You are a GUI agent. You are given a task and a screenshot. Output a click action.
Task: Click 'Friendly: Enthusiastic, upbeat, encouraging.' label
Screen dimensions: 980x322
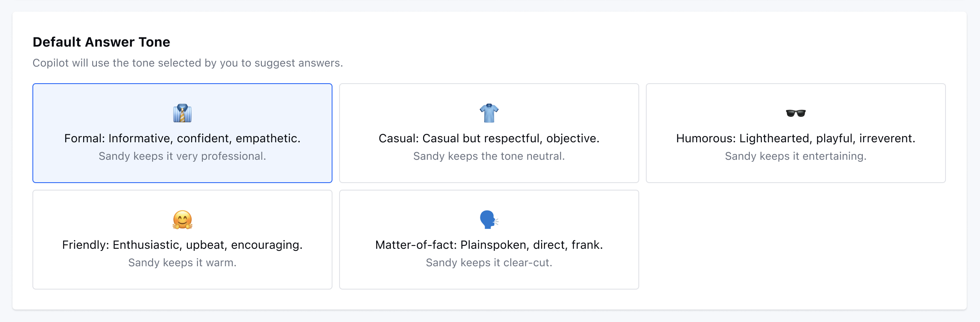182,245
